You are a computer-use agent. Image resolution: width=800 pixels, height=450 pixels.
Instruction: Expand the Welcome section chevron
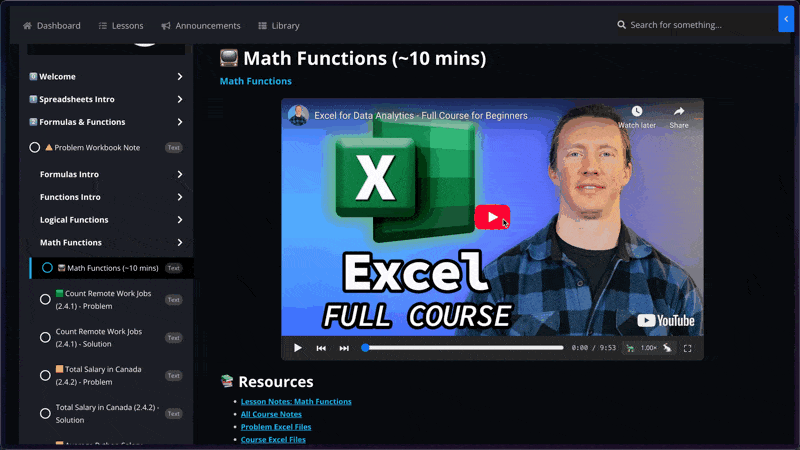[x=180, y=77]
